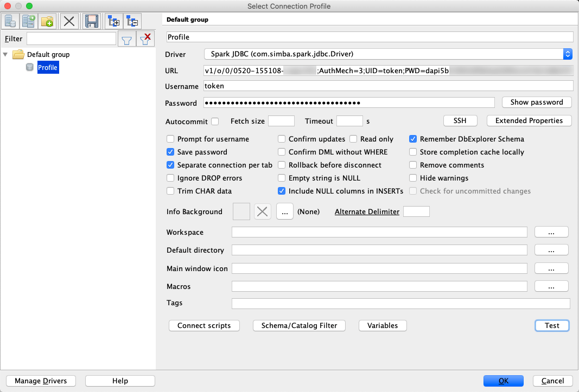The width and height of the screenshot is (579, 392).
Task: Enable Confirm updates
Action: (282, 139)
